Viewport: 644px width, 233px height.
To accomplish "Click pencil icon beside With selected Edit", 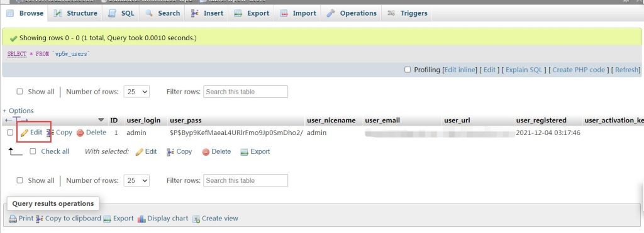I will (139, 152).
